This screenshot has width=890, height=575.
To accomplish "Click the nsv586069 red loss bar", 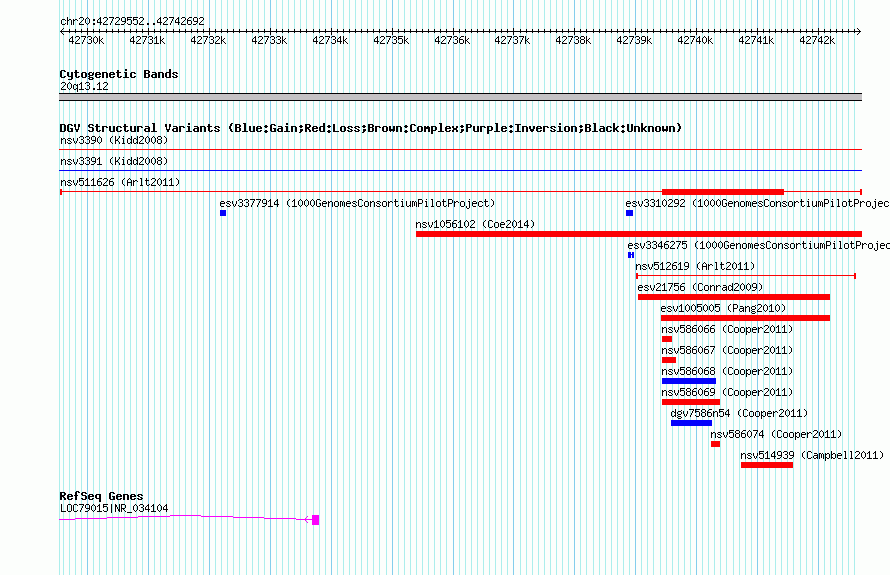I will (x=691, y=402).
